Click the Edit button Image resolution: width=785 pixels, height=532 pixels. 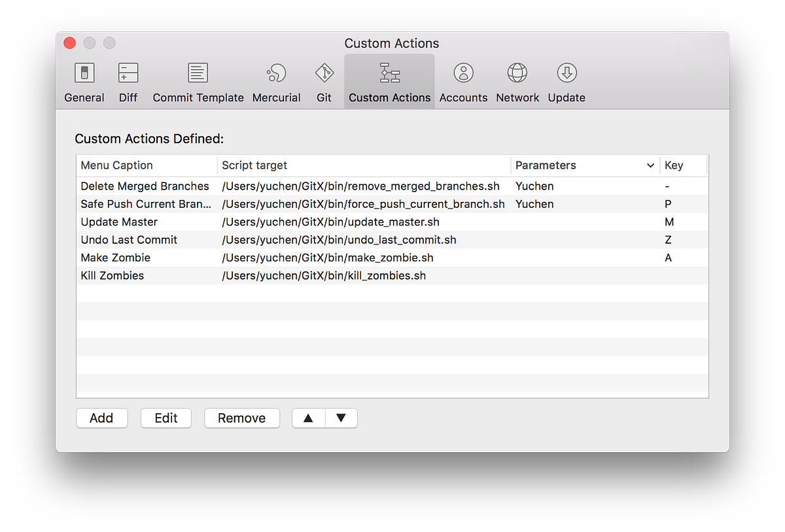click(166, 418)
